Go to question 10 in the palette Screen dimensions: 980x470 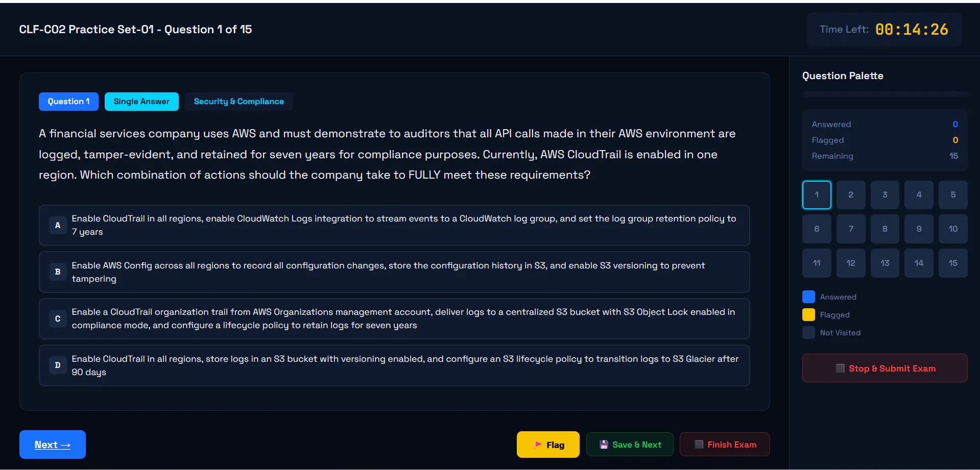tap(953, 229)
